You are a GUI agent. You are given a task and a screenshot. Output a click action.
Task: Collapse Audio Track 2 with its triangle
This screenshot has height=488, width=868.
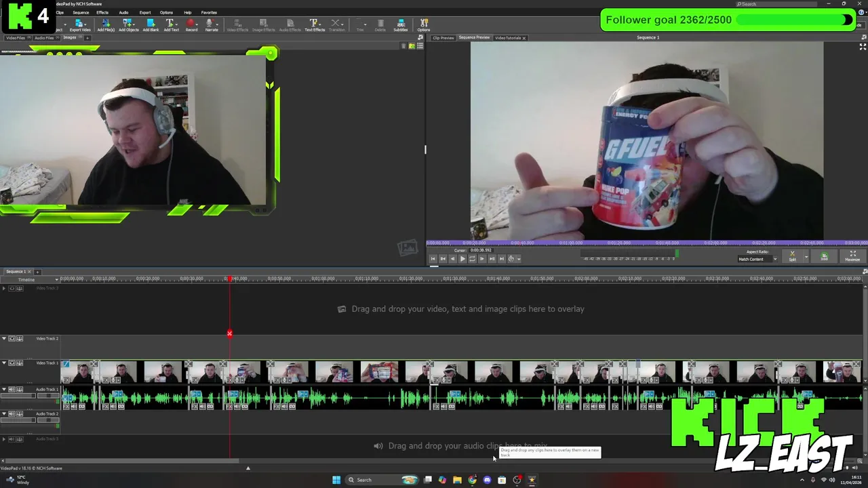point(4,414)
